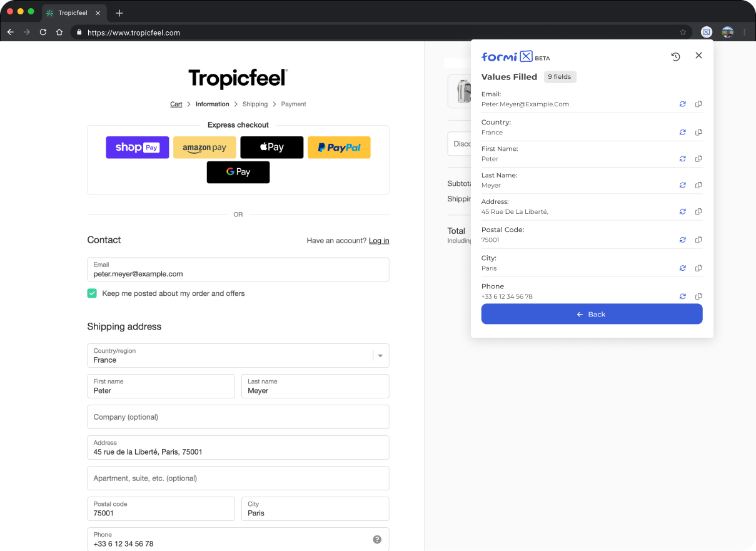The height and width of the screenshot is (551, 756).
Task: Click the browser address bar URL
Action: [x=134, y=33]
